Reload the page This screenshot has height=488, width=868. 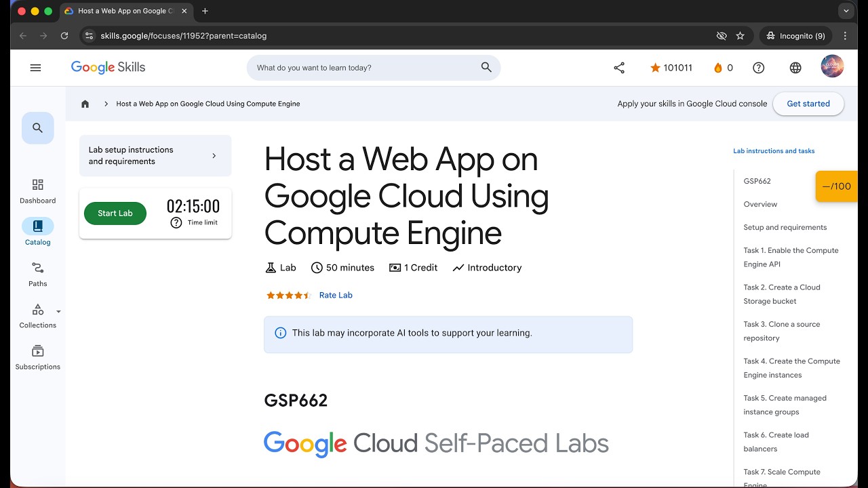(64, 36)
